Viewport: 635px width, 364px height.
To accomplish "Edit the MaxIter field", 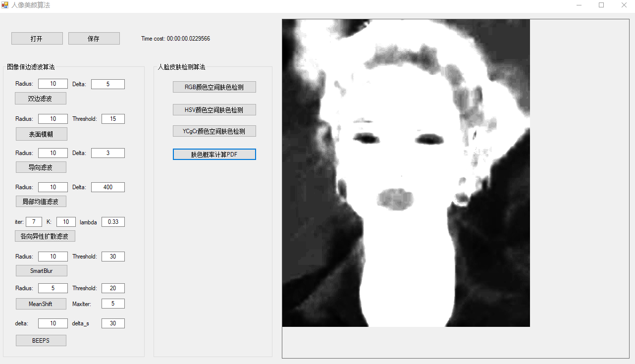I will 113,304.
